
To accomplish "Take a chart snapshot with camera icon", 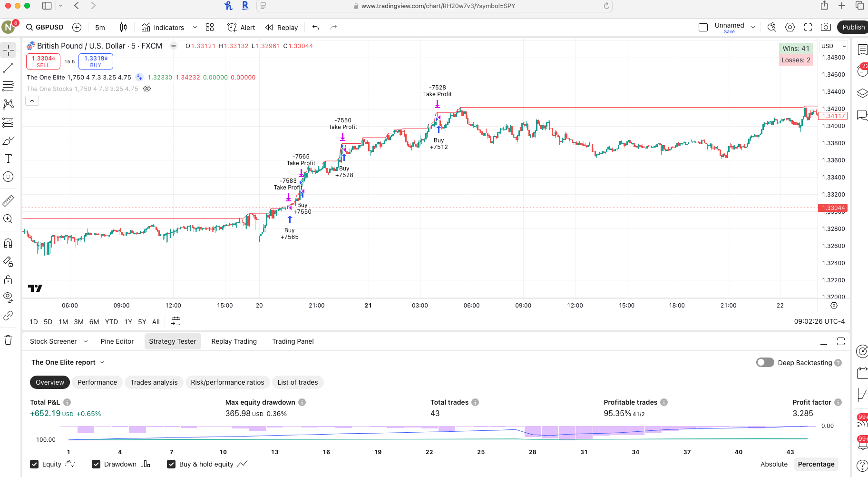I will [x=826, y=27].
